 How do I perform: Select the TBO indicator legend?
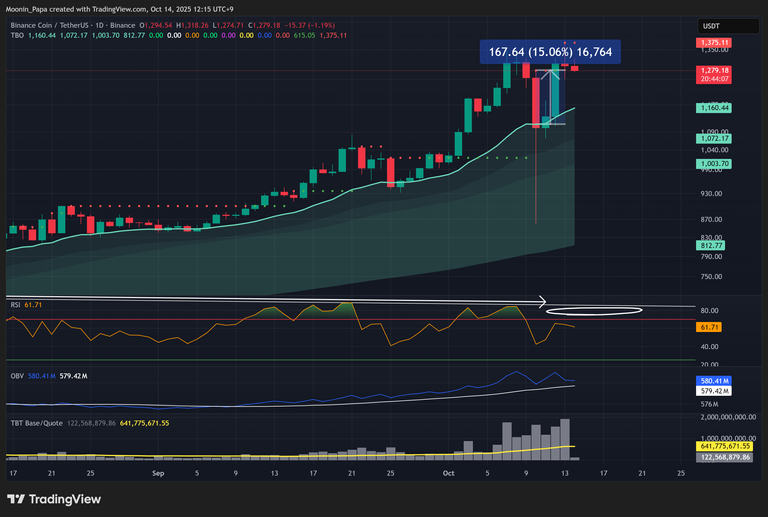18,35
